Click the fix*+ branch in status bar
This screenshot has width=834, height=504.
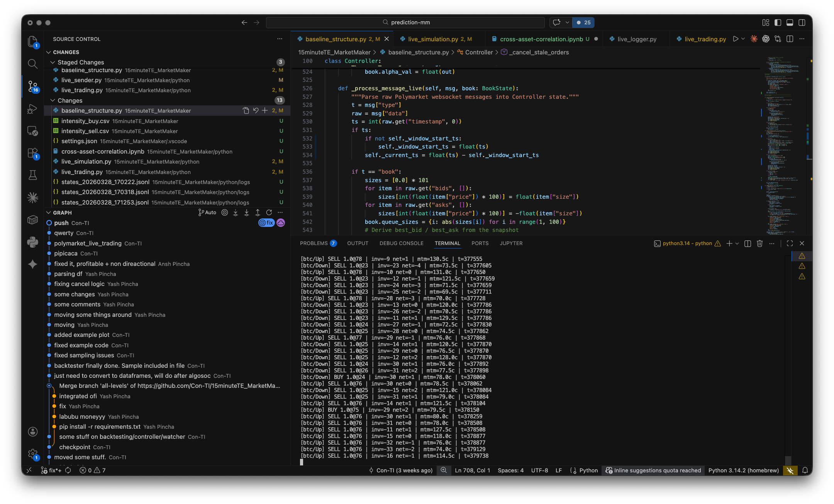(51, 470)
